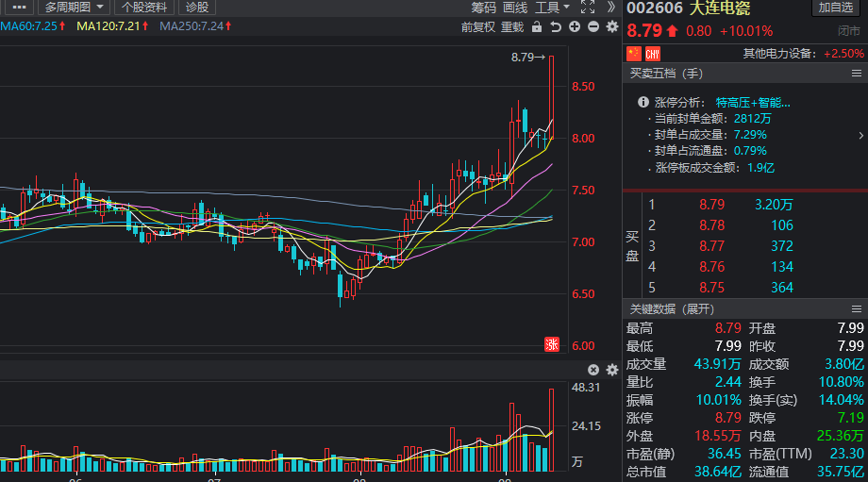Click the red 涨 marker on chart
The image size is (868, 482).
[x=552, y=345]
